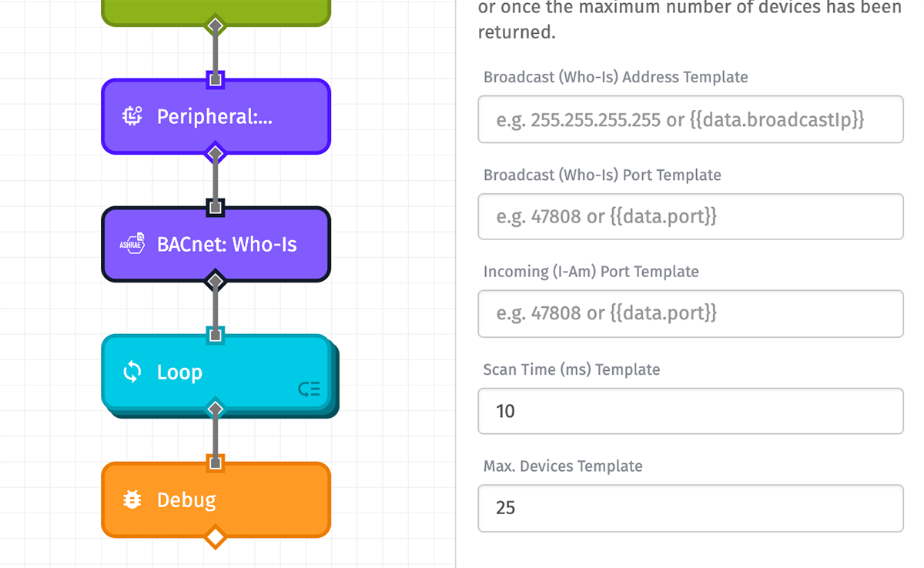Viewport: 924px width, 568px height.
Task: Click the green node output diamond connector
Action: pyautogui.click(x=216, y=25)
